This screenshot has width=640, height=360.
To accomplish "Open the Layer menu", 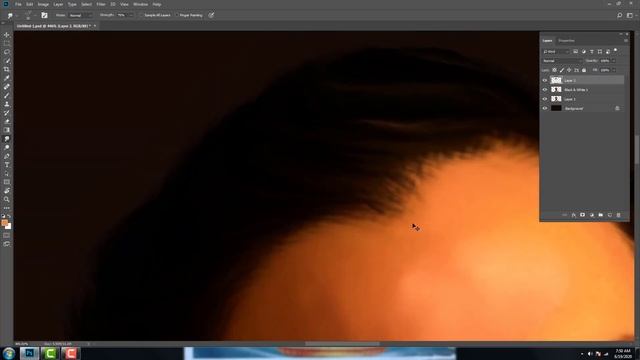I will [58, 4].
